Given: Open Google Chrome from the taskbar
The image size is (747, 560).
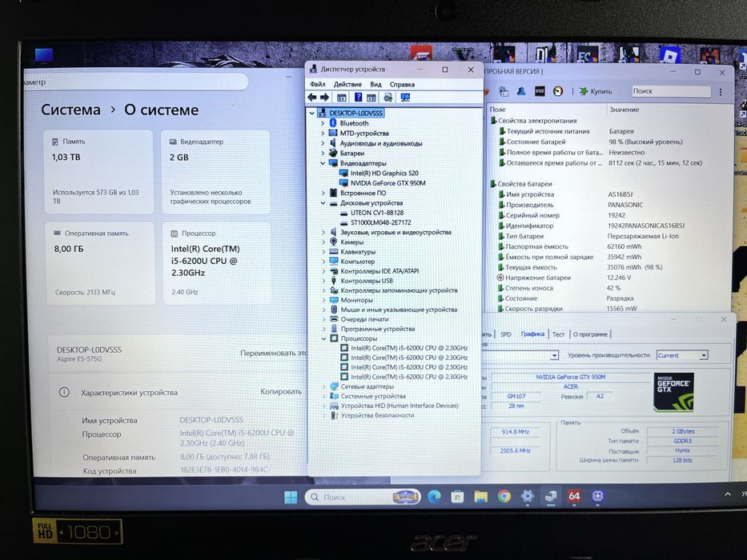Looking at the screenshot, I should pyautogui.click(x=504, y=497).
